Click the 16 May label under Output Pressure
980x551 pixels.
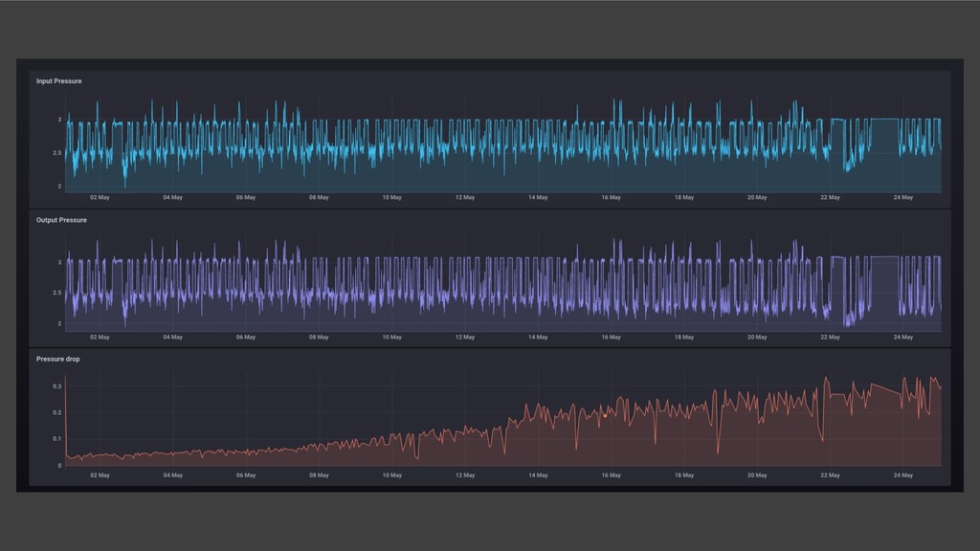[611, 337]
